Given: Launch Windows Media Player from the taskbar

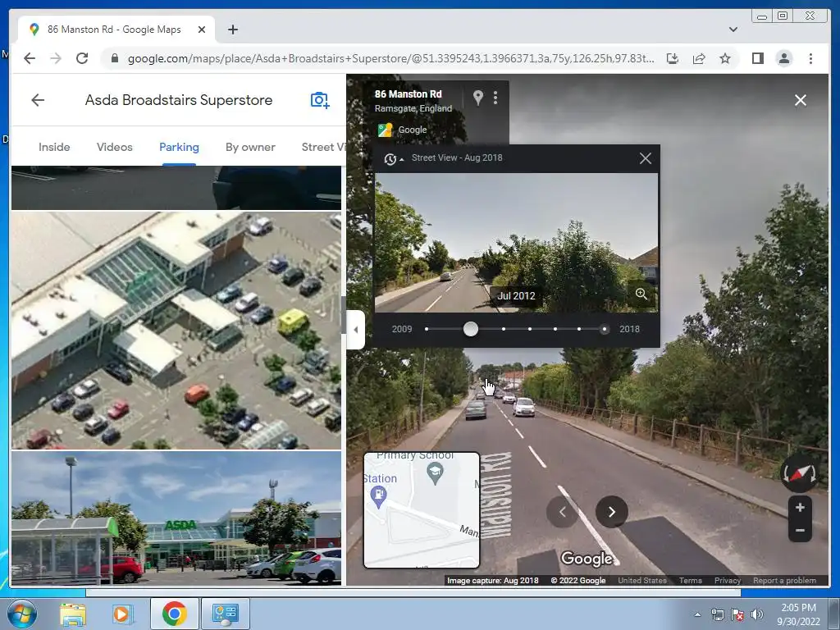Looking at the screenshot, I should click(x=121, y=614).
